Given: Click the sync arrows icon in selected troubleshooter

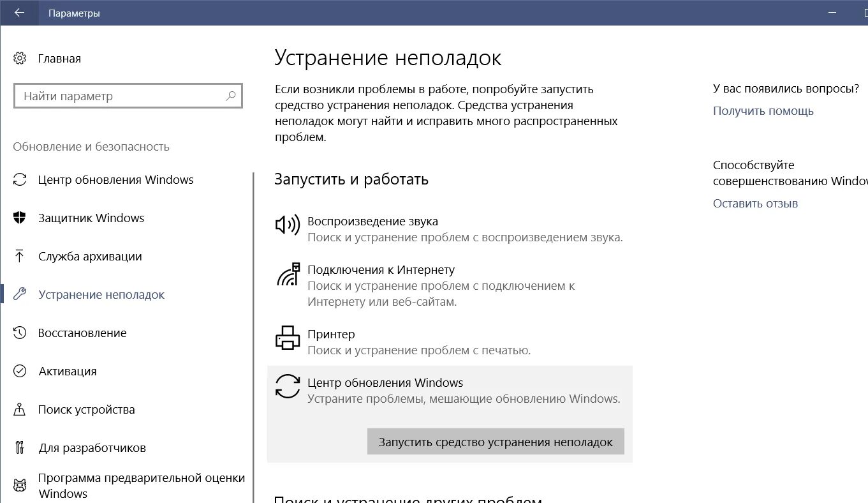Looking at the screenshot, I should (x=288, y=386).
